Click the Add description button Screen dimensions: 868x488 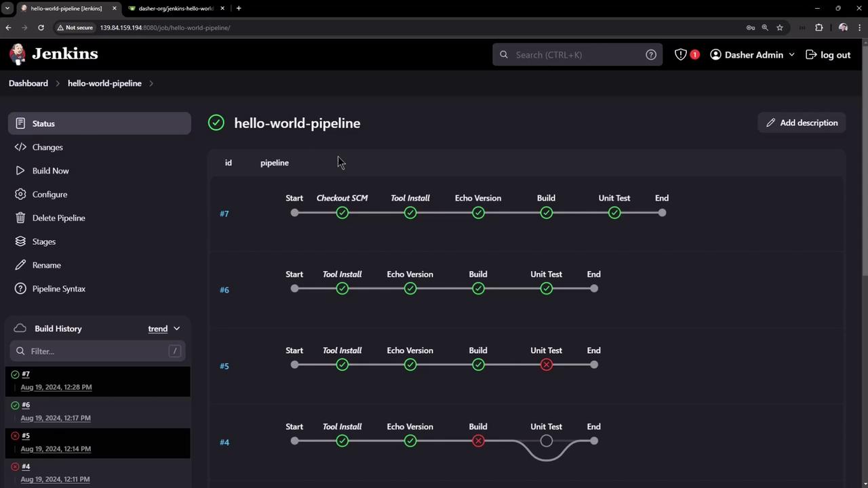coord(802,123)
